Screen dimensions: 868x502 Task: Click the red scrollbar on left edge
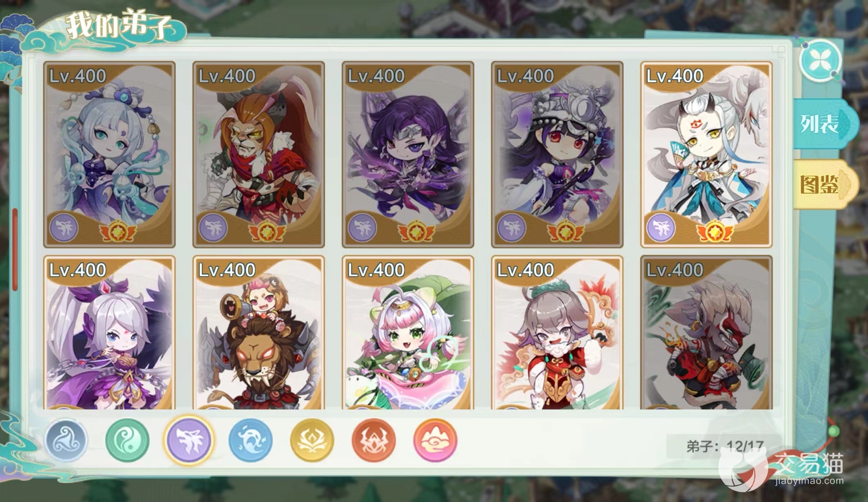pyautogui.click(x=15, y=249)
